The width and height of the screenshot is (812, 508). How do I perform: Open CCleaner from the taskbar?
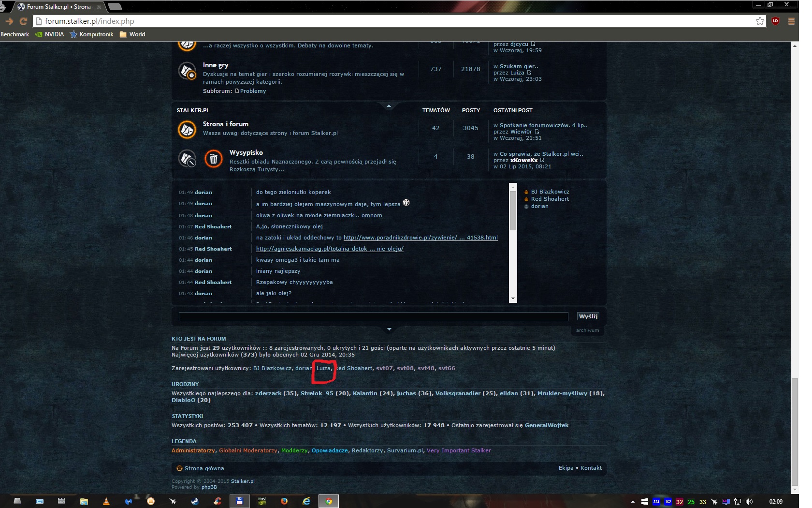(217, 501)
